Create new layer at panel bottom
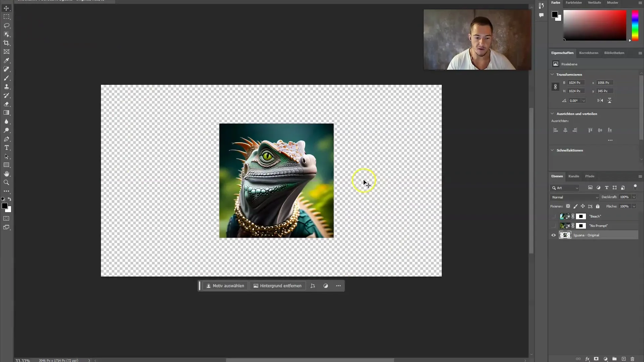 click(624, 359)
